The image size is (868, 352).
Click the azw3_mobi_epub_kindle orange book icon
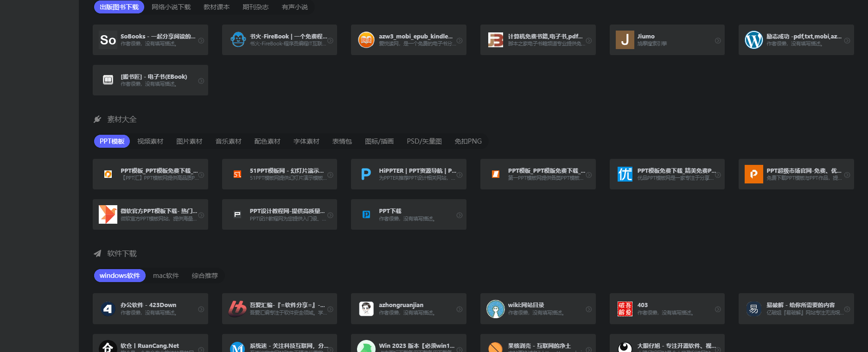tap(366, 40)
